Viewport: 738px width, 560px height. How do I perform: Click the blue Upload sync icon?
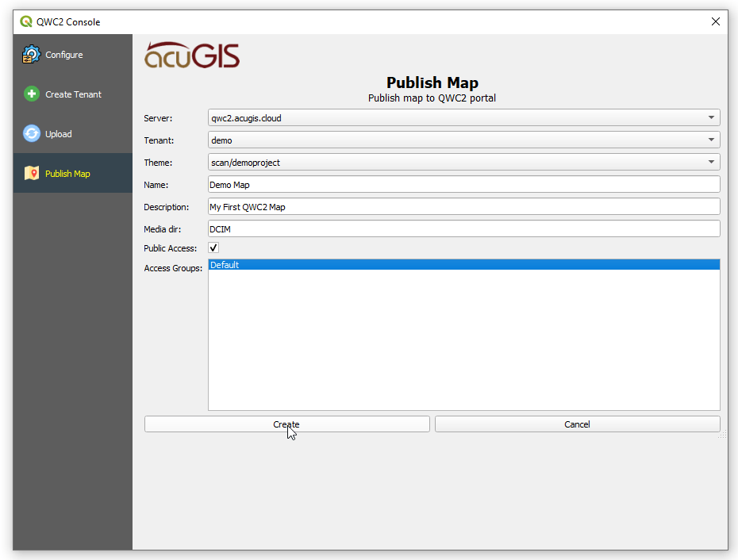[31, 134]
